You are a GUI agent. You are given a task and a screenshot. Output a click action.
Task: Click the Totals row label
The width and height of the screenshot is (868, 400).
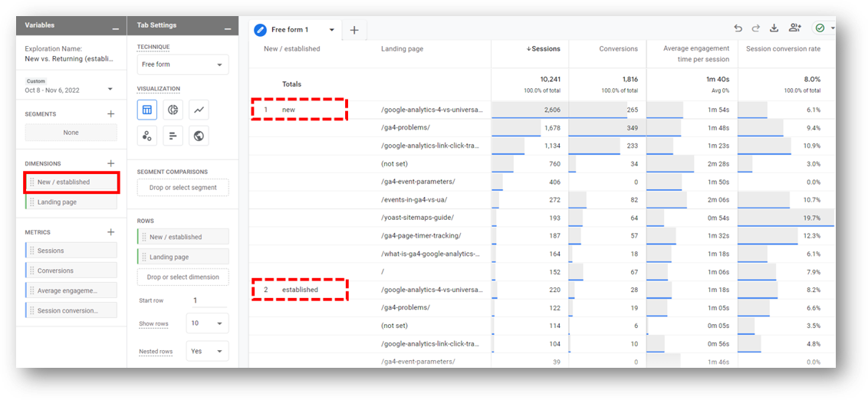point(291,84)
